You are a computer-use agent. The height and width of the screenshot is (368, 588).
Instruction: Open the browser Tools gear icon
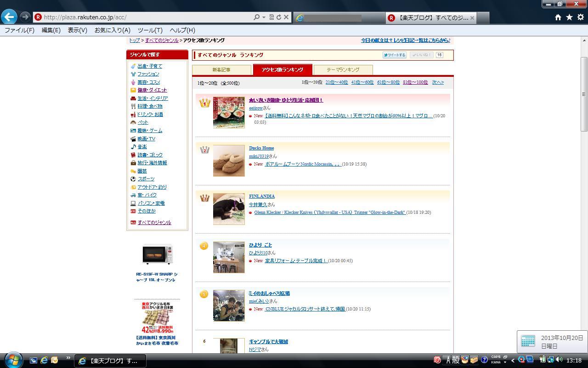click(x=581, y=17)
